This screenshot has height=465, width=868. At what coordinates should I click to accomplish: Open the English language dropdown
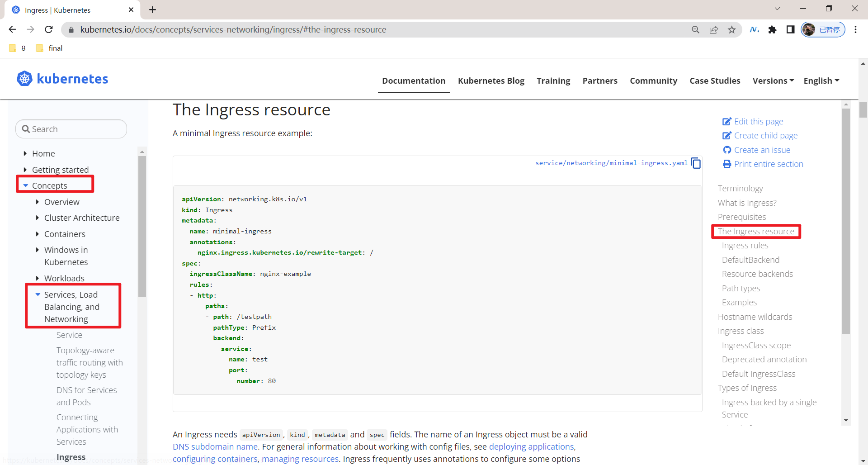point(821,81)
